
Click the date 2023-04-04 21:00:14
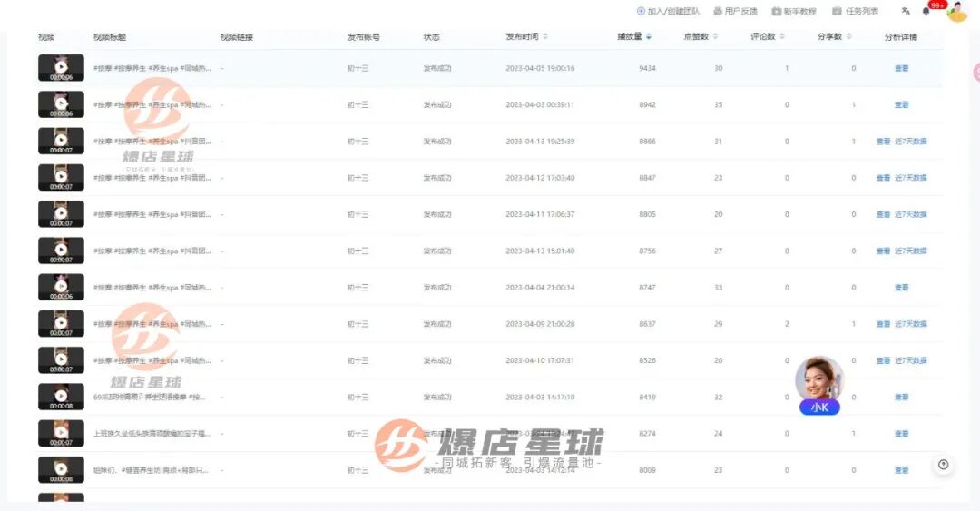pos(540,287)
